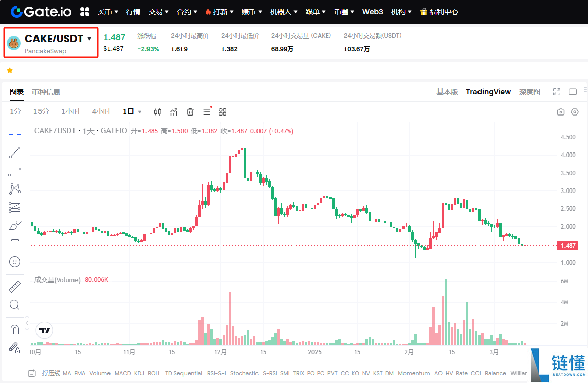Select the pattern drawing tool
Viewport: 588px width, 383px height.
[15, 188]
